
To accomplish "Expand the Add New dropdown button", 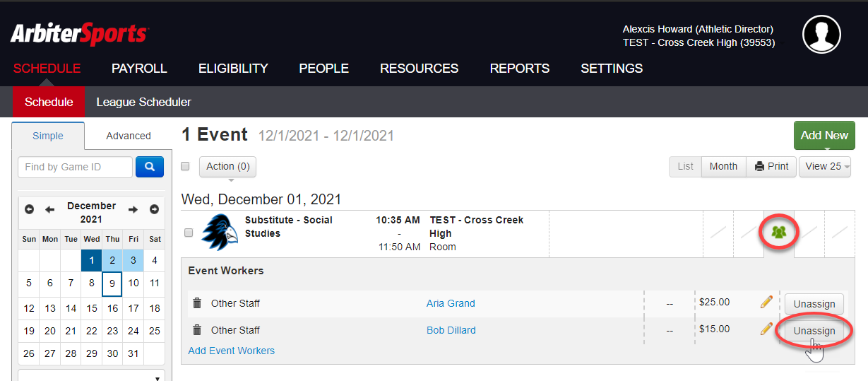I will [x=824, y=136].
